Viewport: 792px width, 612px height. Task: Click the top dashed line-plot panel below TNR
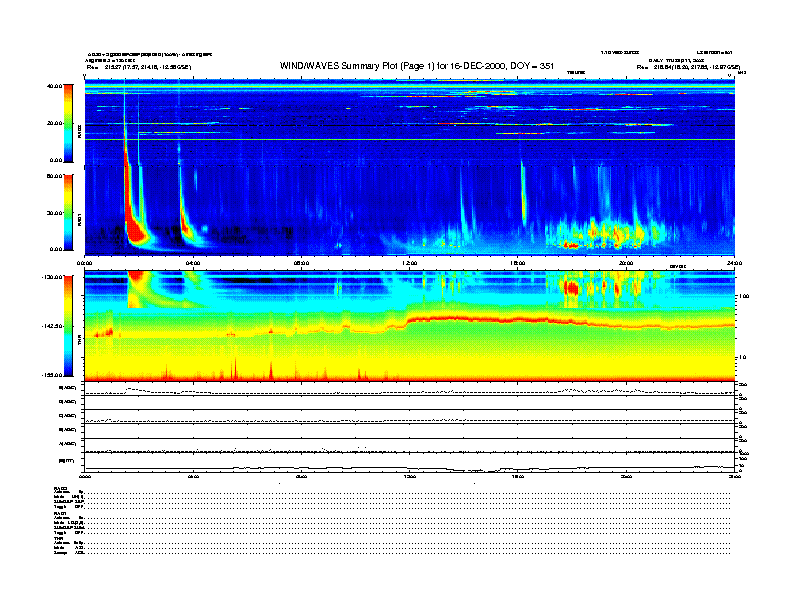pos(409,388)
